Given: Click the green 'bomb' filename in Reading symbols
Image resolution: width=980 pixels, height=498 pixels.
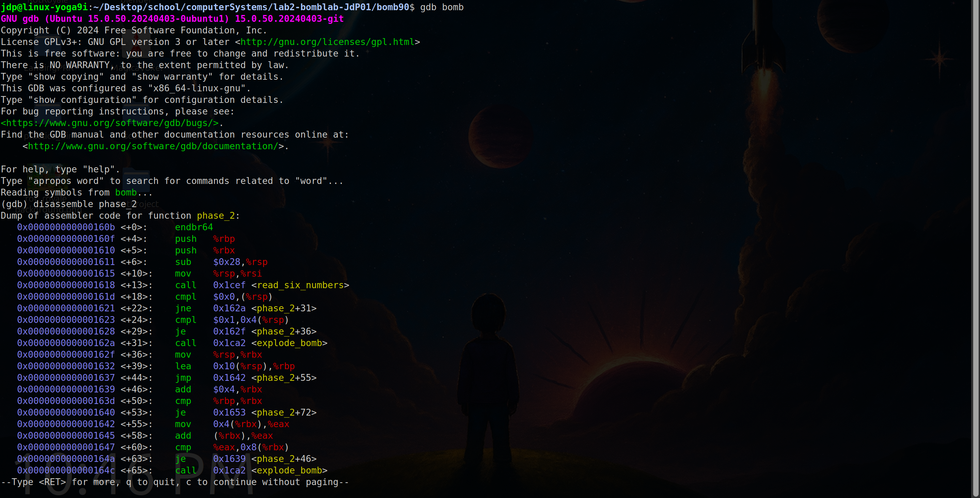Looking at the screenshot, I should [126, 192].
